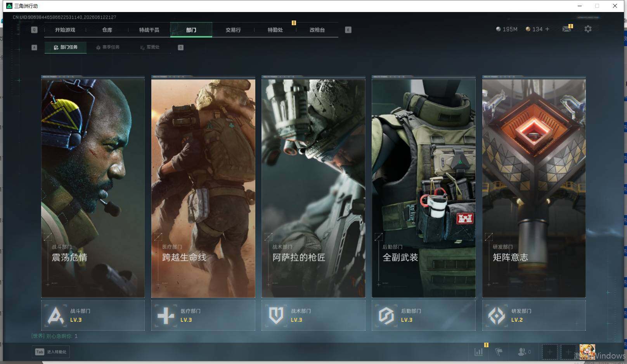The image size is (627, 364).
Task: Open the world chat message line
Action: tap(55, 336)
